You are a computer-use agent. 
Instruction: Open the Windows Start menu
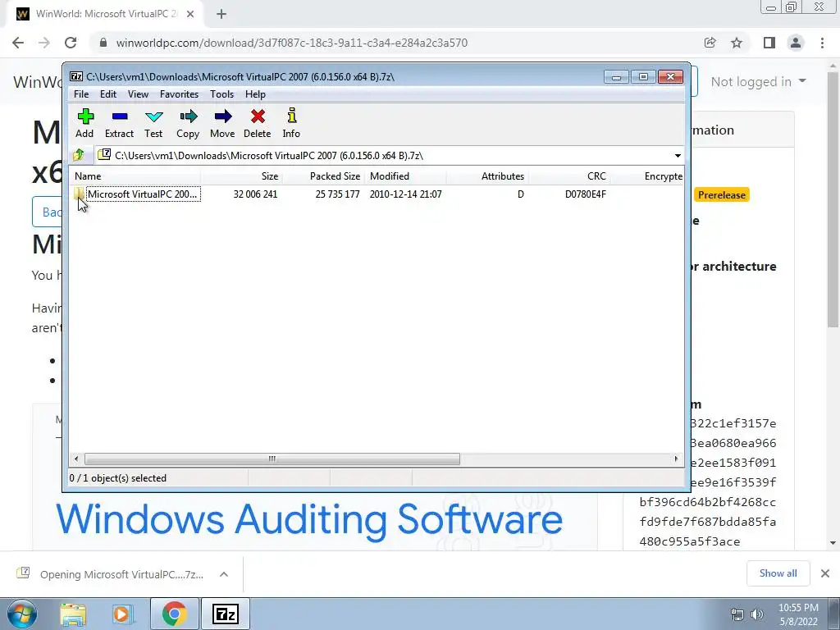22,614
